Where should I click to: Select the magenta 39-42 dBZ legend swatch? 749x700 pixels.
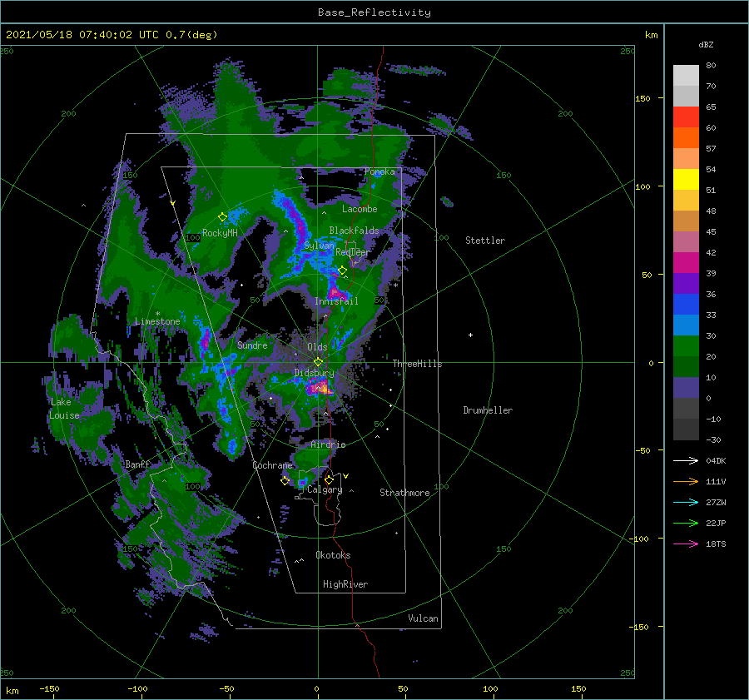pos(686,263)
